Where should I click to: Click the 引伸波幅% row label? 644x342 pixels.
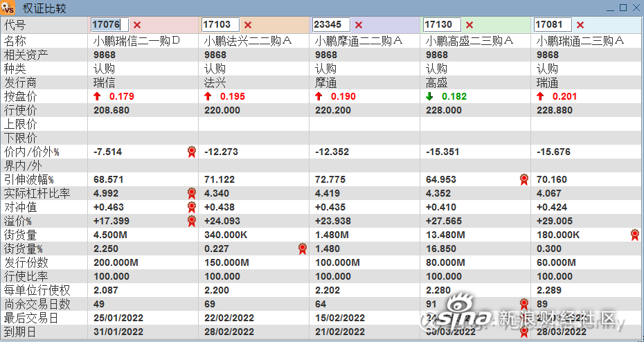[x=29, y=179]
